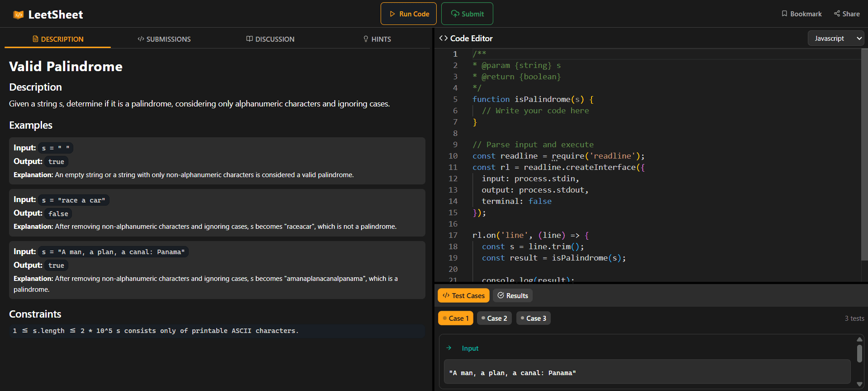This screenshot has height=391, width=868.
Task: Click the cloud upload icon in Submit
Action: (x=455, y=14)
